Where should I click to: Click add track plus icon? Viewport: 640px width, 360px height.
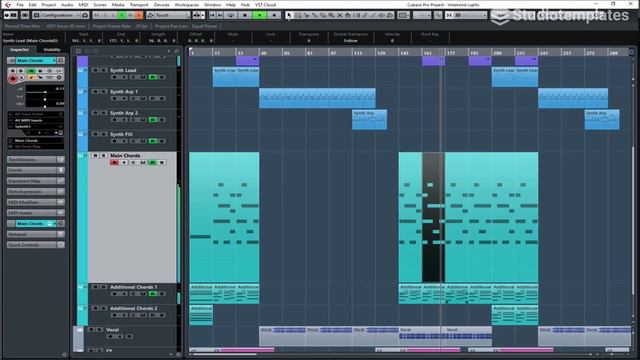168,51
